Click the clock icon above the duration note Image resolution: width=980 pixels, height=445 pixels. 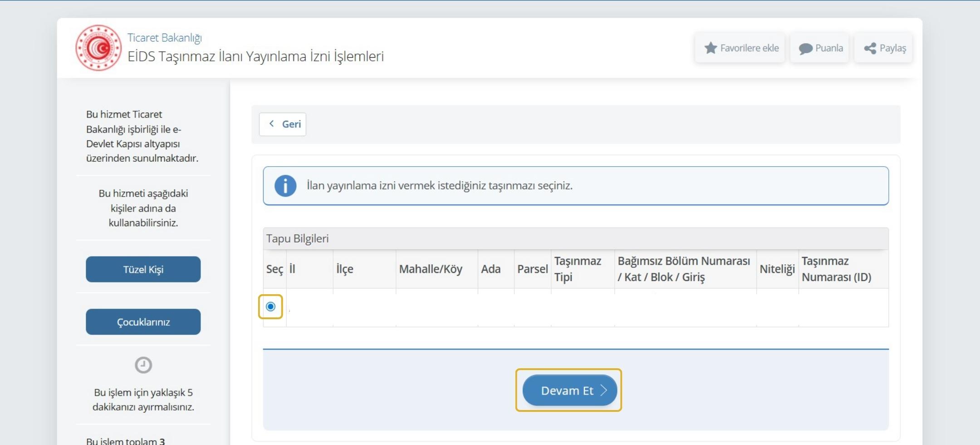143,364
